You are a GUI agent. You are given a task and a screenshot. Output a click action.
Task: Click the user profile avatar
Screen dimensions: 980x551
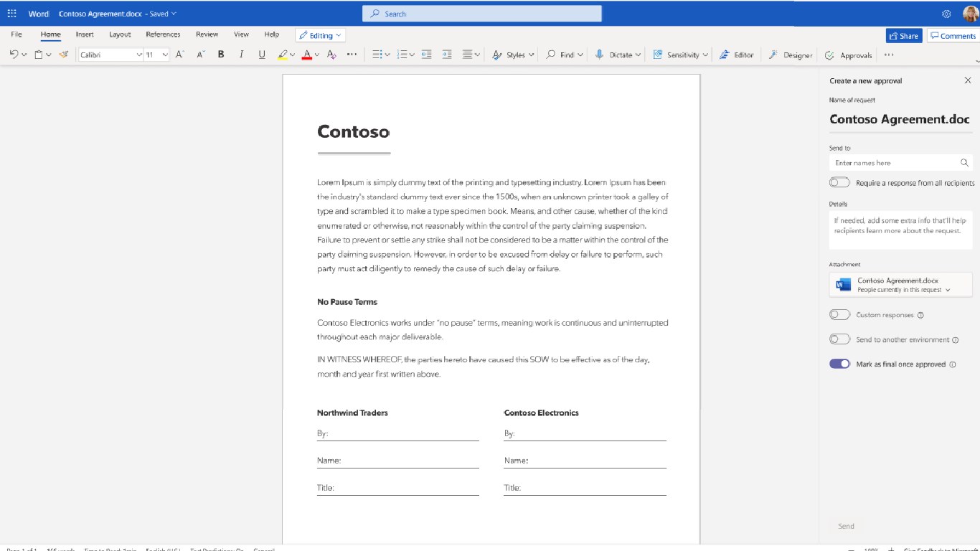point(970,14)
